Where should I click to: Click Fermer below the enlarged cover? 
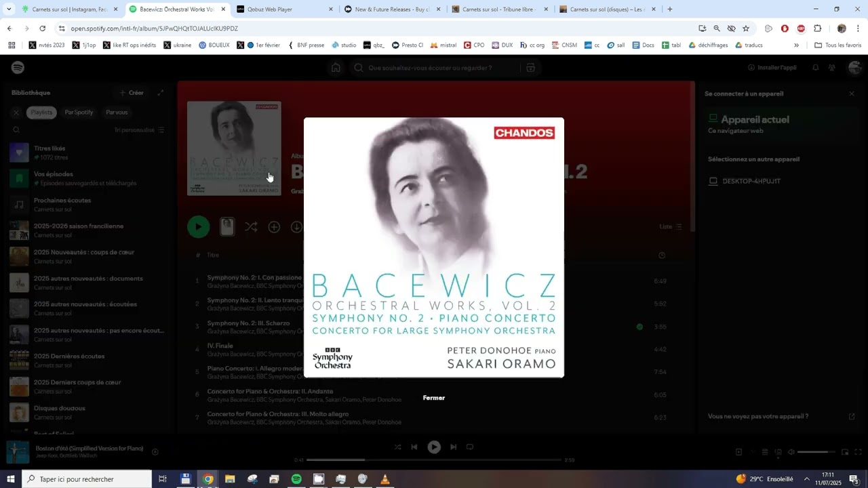tap(434, 398)
